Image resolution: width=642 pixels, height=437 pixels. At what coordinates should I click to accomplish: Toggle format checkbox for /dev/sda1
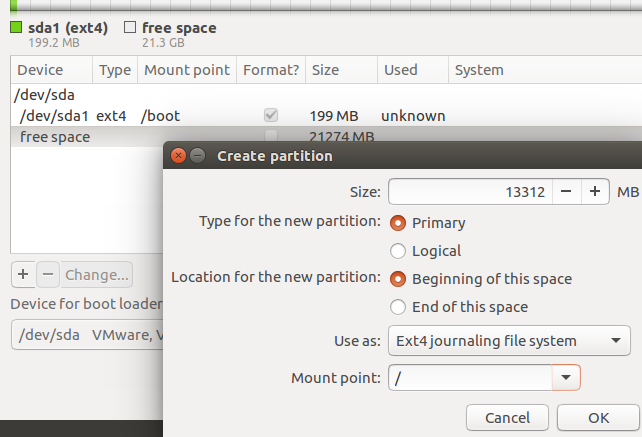coord(271,116)
